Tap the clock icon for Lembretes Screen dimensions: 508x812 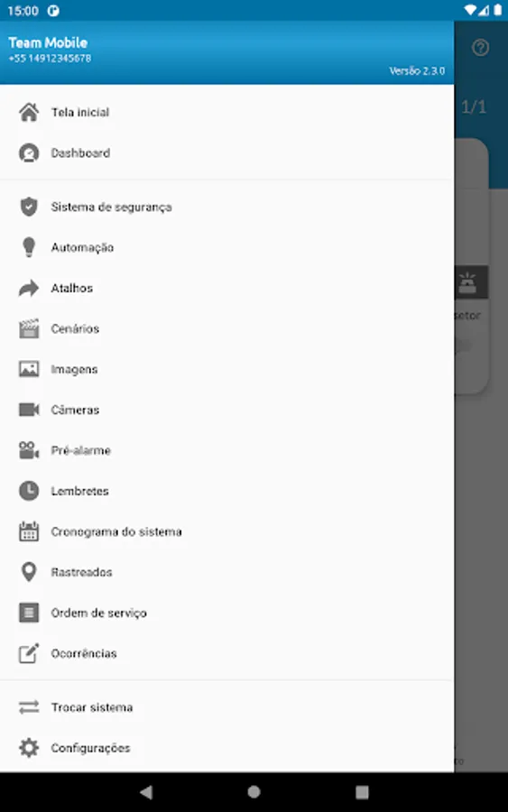(29, 491)
